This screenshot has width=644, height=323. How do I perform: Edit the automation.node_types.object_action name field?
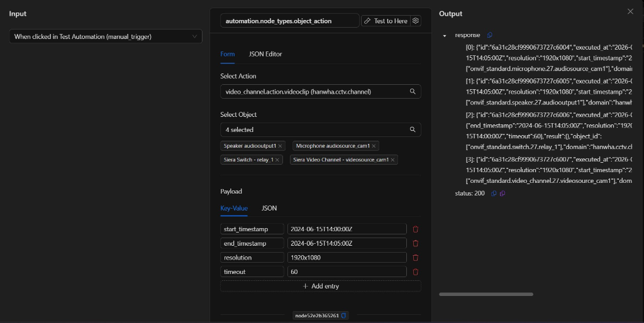coord(289,21)
